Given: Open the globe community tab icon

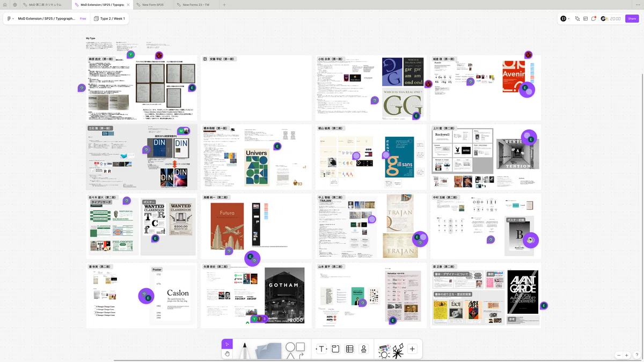Looking at the screenshot, I should click(15, 4).
